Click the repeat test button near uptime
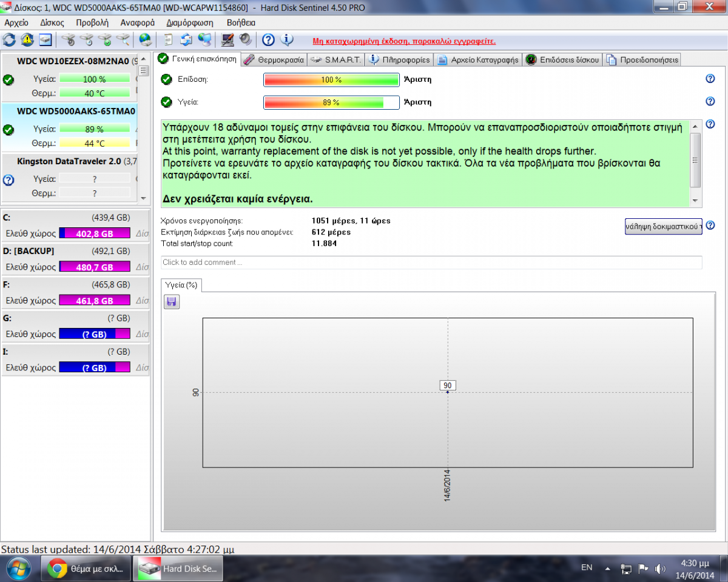The image size is (728, 582). pyautogui.click(x=664, y=226)
